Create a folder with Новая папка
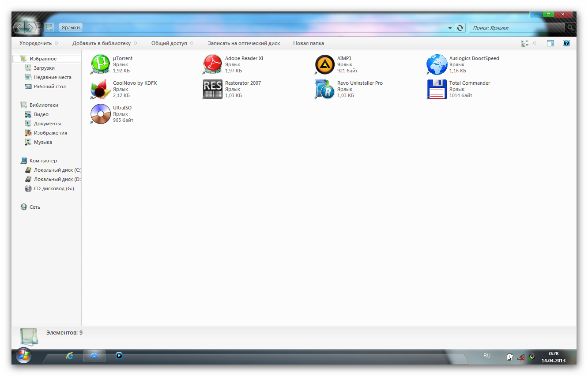 click(309, 43)
